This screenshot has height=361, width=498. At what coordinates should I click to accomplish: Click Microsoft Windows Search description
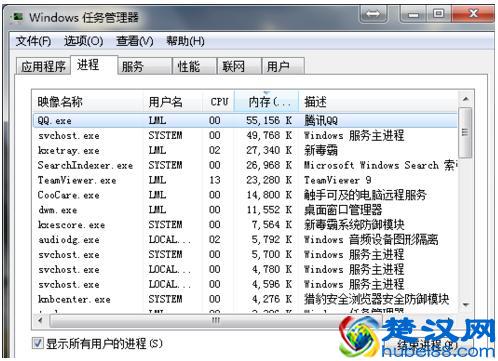coord(380,165)
